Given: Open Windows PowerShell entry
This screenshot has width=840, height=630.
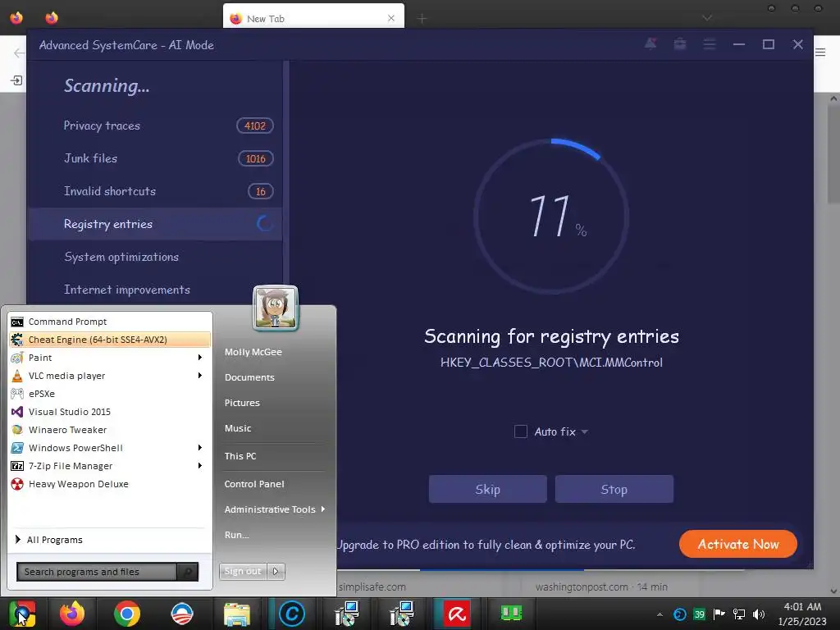Looking at the screenshot, I should (x=110, y=448).
